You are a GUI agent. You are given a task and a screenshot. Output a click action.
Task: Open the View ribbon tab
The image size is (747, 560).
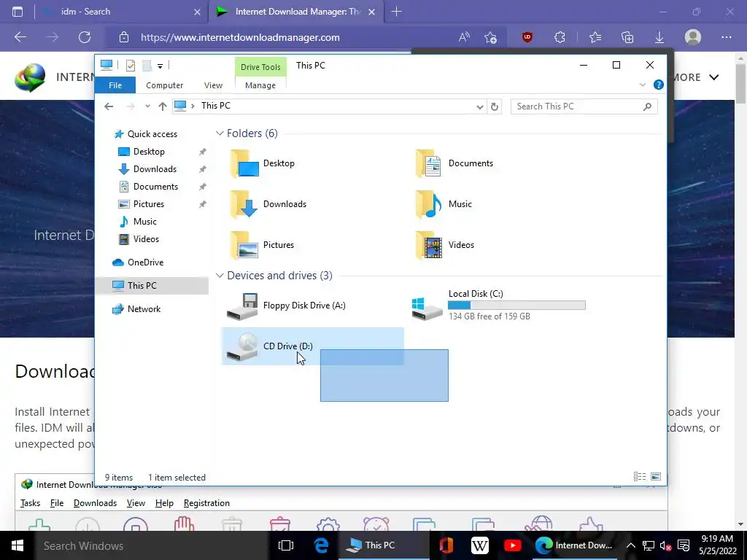[214, 85]
